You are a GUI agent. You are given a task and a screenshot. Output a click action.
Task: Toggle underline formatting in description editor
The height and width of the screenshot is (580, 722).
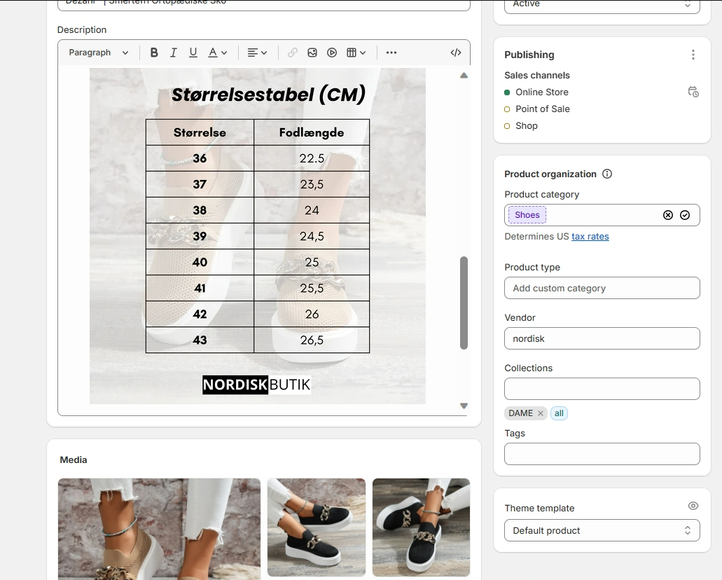pos(193,52)
